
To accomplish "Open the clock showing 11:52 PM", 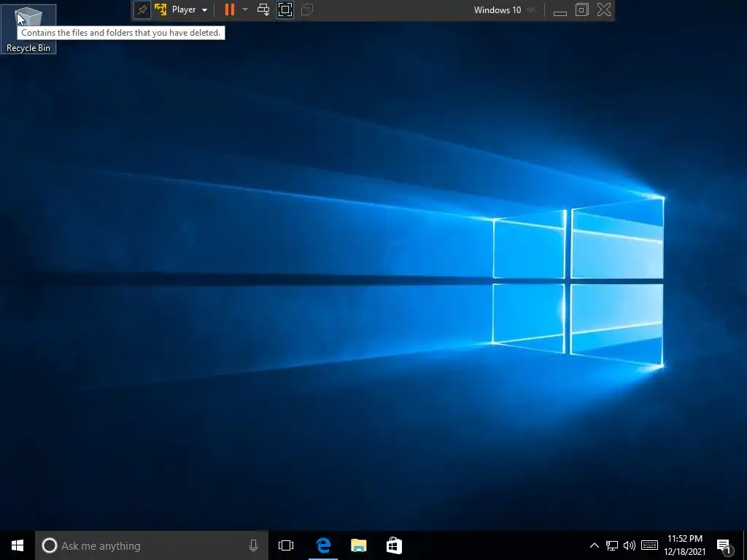I will coord(684,545).
